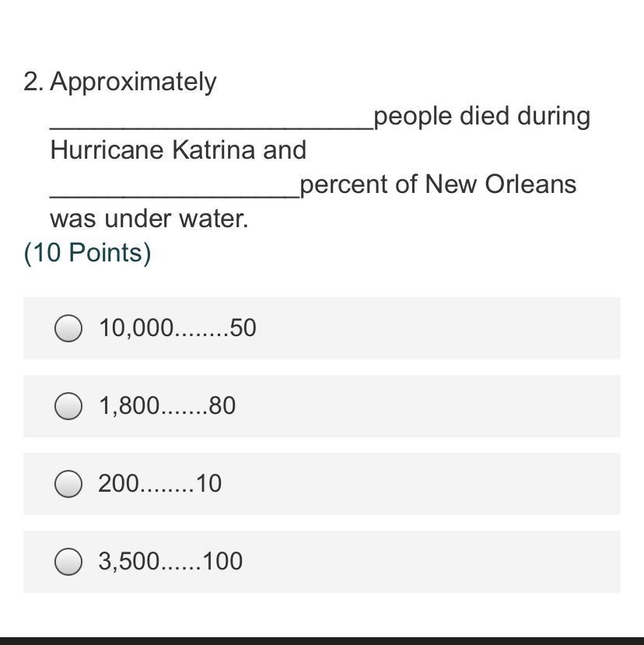
Task: Click the "1,800.......80" answer label text
Action: (167, 406)
